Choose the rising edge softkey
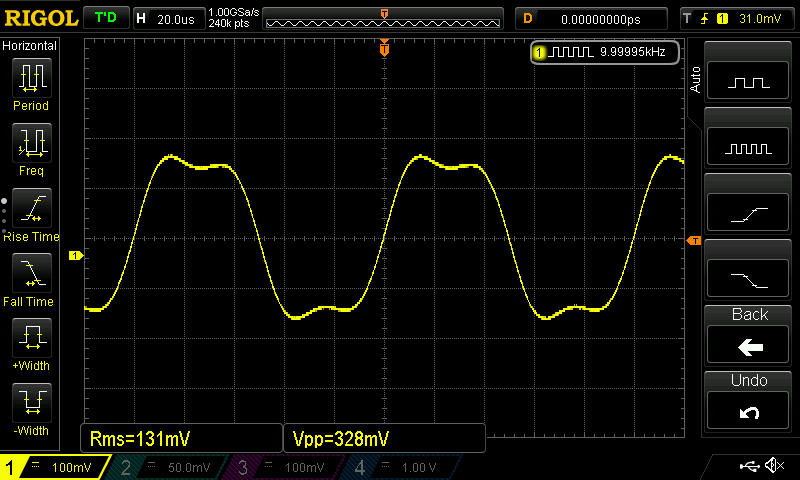 748,213
